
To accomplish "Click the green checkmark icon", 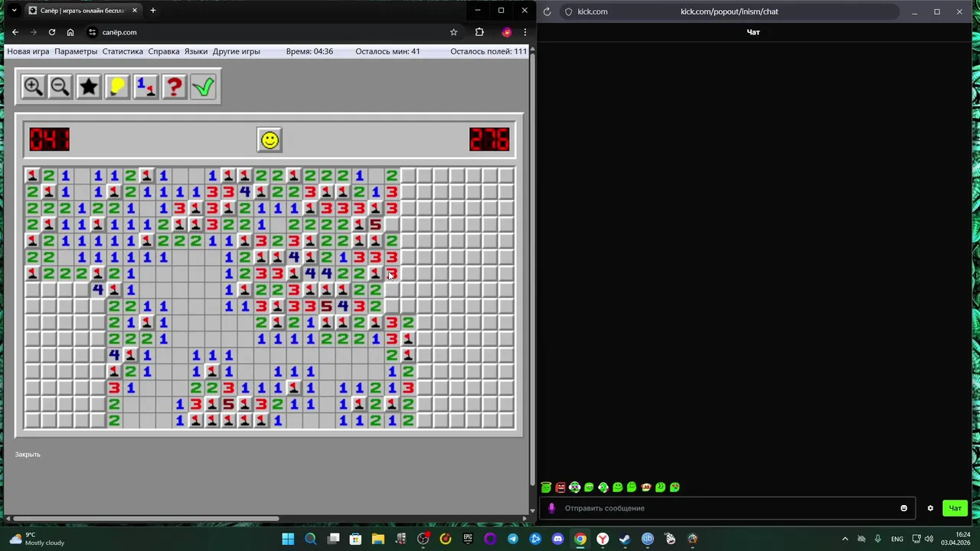I will 203,86.
